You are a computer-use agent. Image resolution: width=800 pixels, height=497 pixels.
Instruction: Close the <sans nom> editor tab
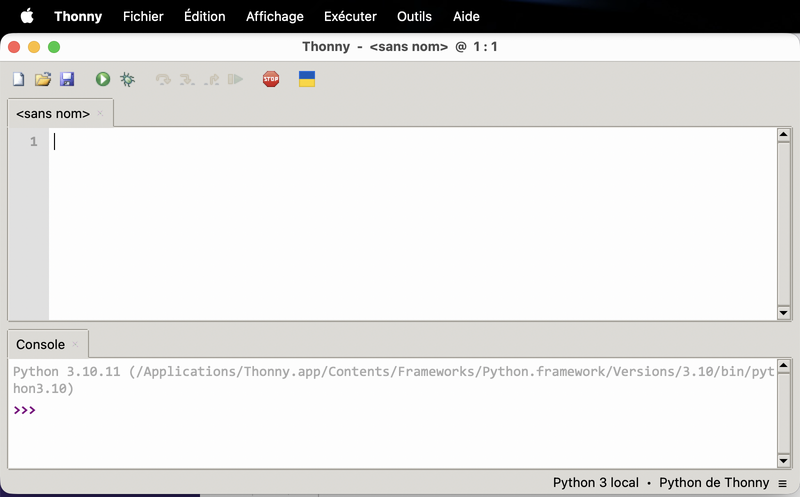(100, 113)
